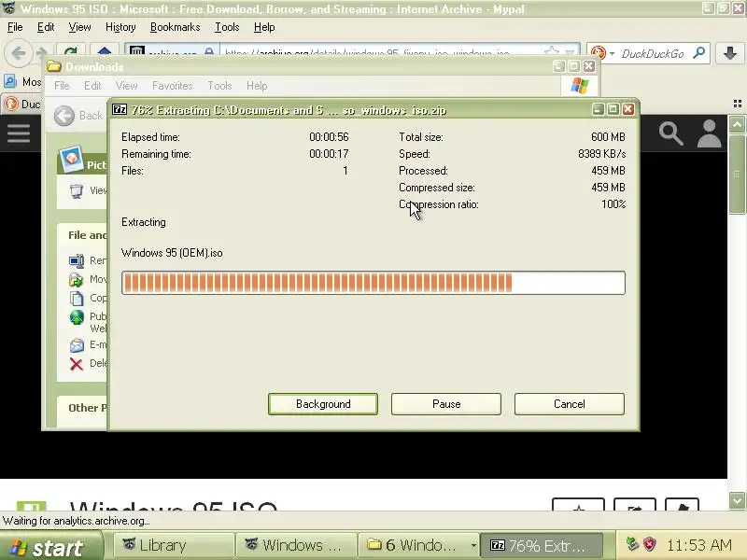Click the Copy file icon in sidebar

[77, 298]
